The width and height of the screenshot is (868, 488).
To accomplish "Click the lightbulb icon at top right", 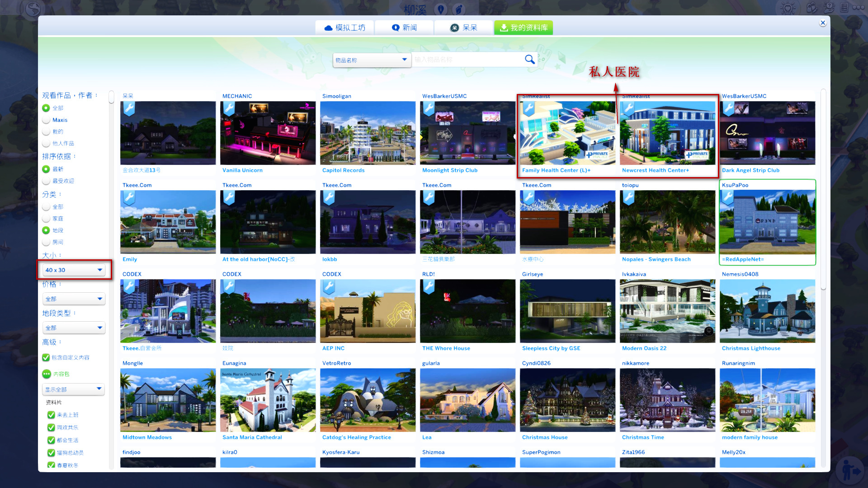I will (788, 8).
